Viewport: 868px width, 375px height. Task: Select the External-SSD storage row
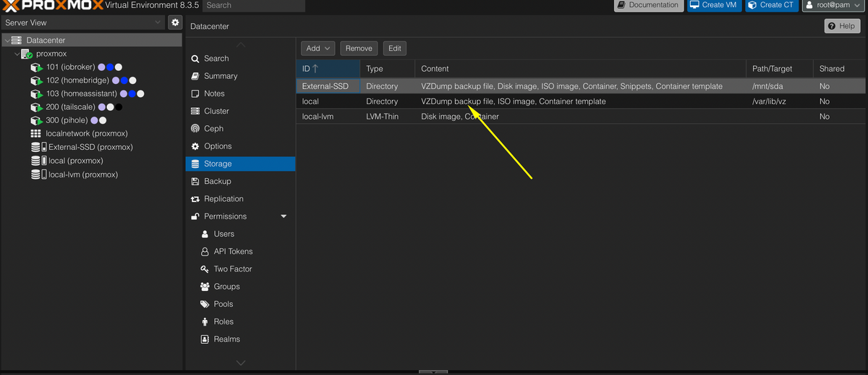click(581, 86)
